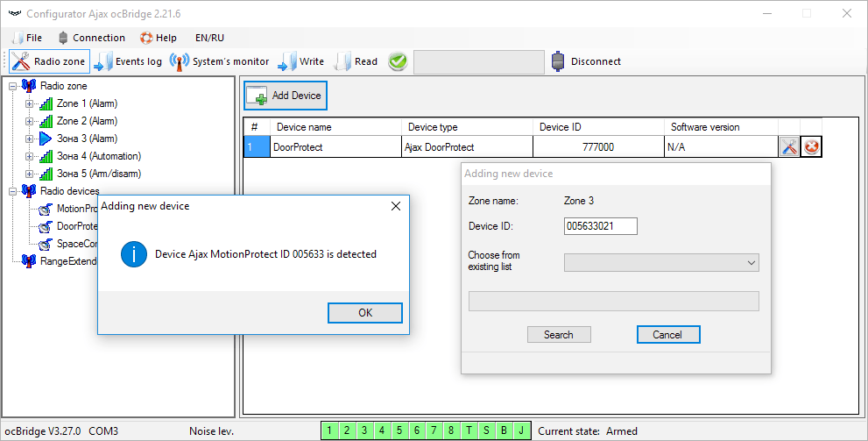Select Zone 1 (Alarm) in tree
Screen dimensions: 868x441
[87, 103]
